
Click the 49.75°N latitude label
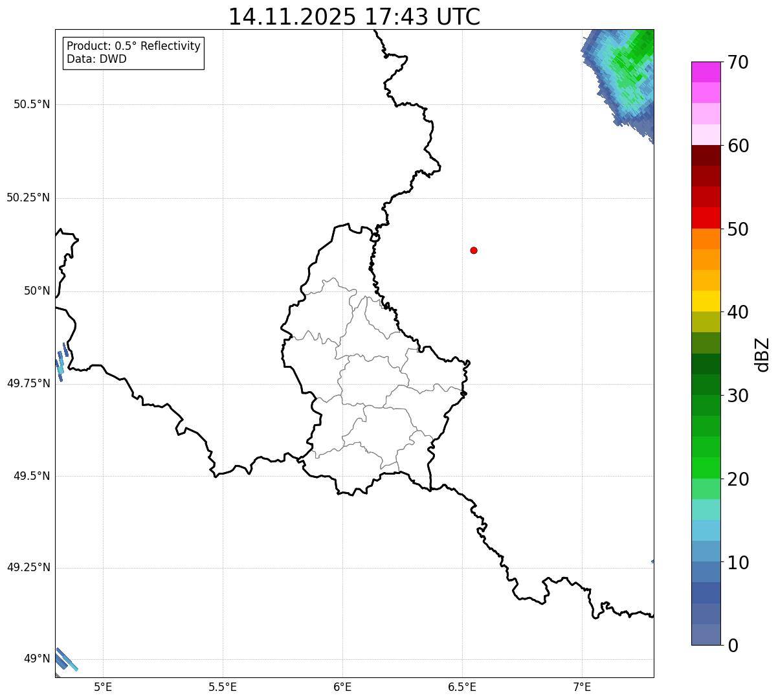coord(28,383)
